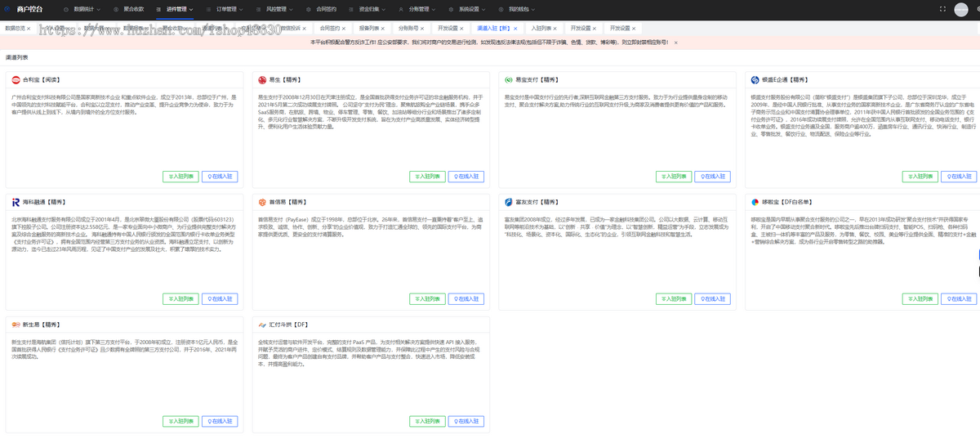Click the 首信易 channel logo
980x439 pixels.
pyautogui.click(x=263, y=201)
